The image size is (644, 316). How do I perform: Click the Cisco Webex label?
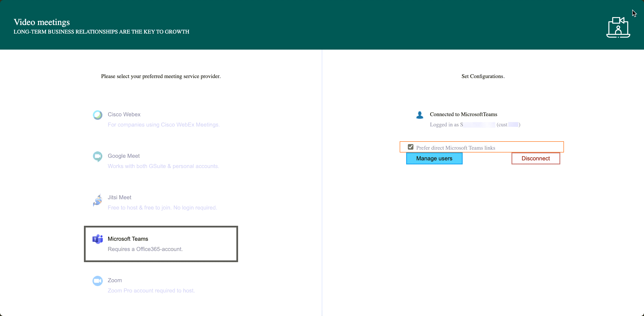click(124, 114)
